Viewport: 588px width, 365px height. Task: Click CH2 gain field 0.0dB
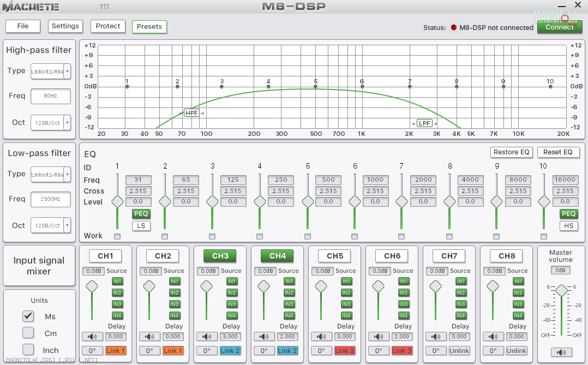(151, 271)
